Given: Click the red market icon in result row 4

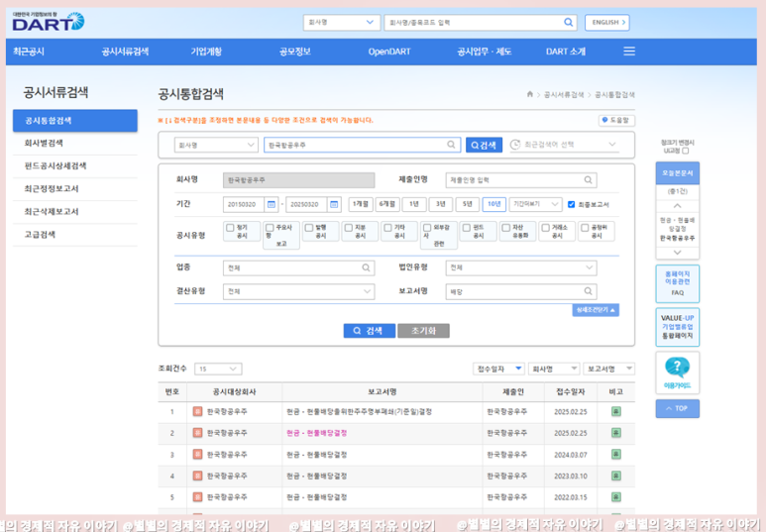Looking at the screenshot, I should pos(197,476).
